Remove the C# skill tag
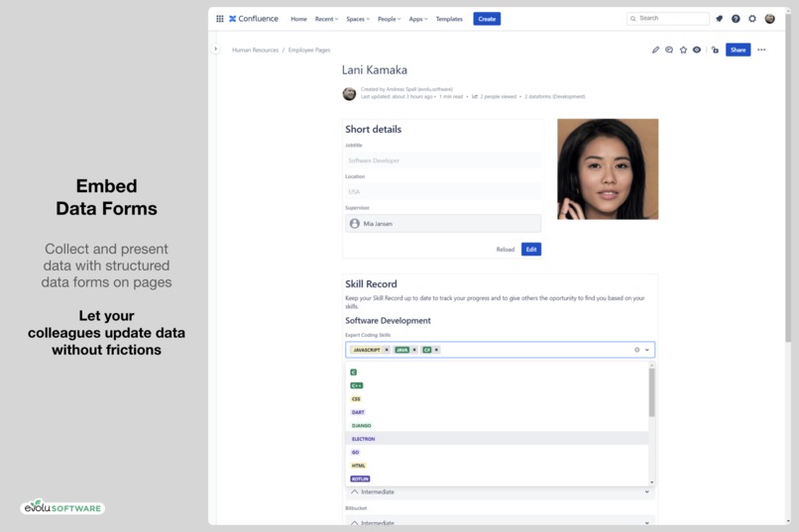 436,350
